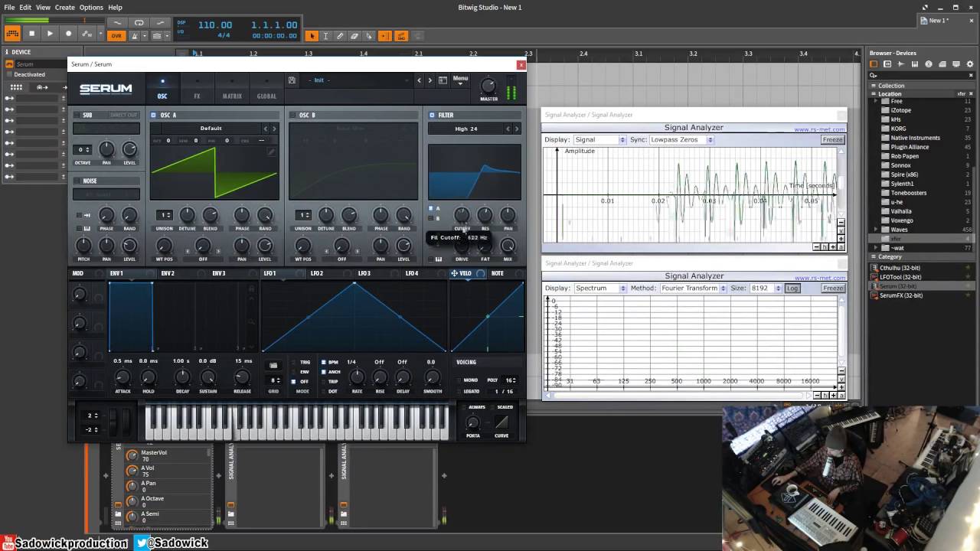Click the Bitwig arranger view button
The height and width of the screenshot is (551, 980).
tap(12, 34)
